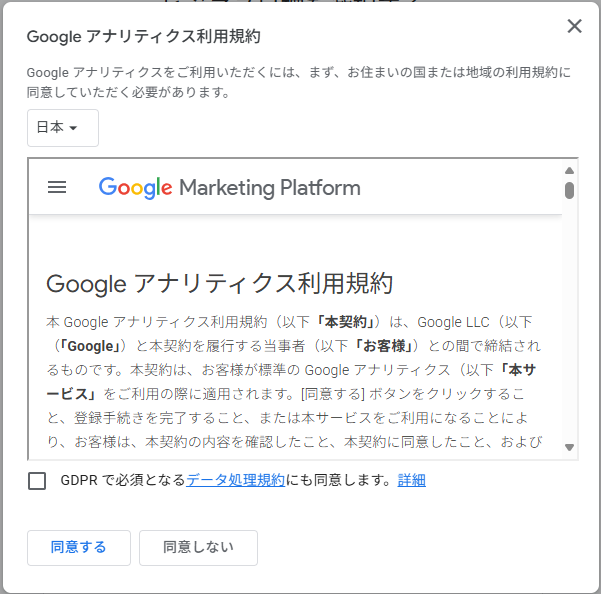Image resolution: width=601 pixels, height=594 pixels.
Task: Open the データ処理規約 link
Action: click(x=235, y=480)
